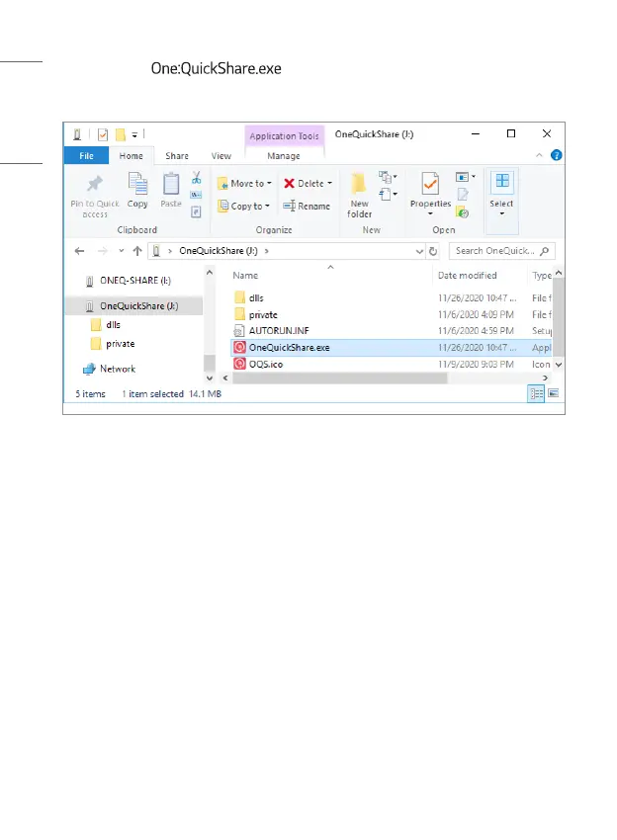Switch to the Home tab

[131, 156]
